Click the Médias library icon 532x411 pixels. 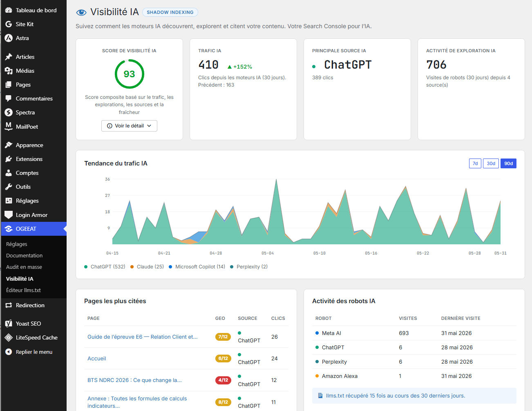click(x=9, y=71)
